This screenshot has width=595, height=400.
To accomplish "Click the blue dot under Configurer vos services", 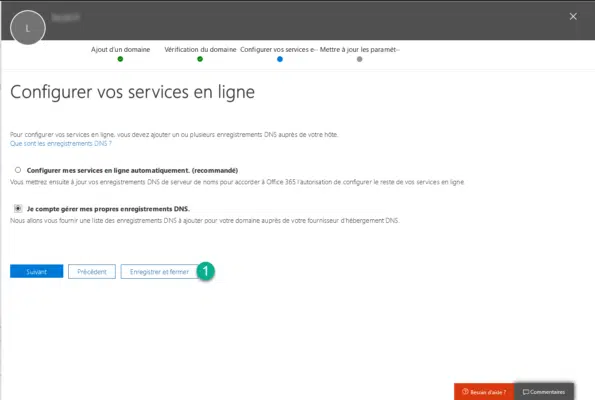I will click(280, 59).
